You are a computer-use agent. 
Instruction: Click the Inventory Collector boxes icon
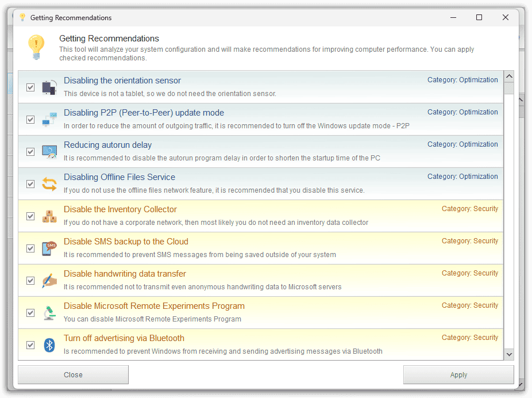tap(49, 216)
